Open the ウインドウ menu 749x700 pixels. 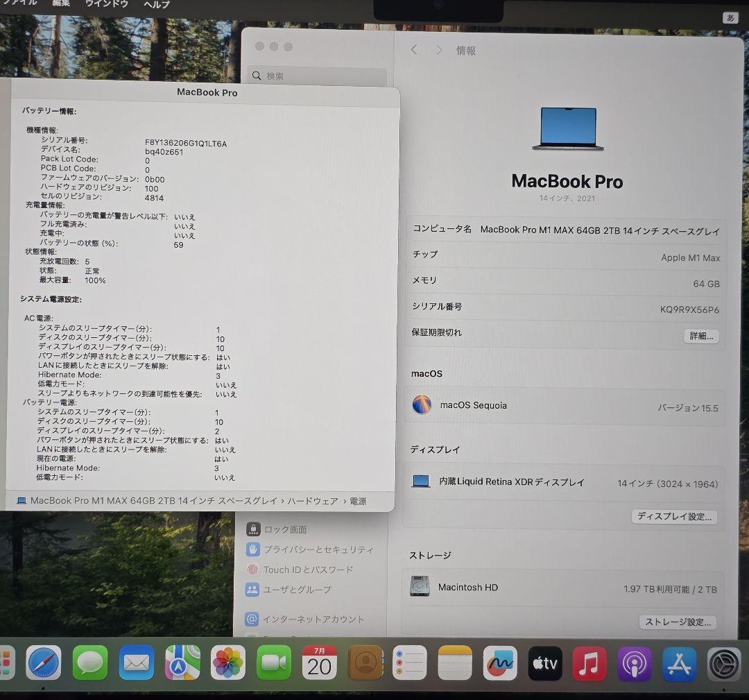[x=107, y=4]
